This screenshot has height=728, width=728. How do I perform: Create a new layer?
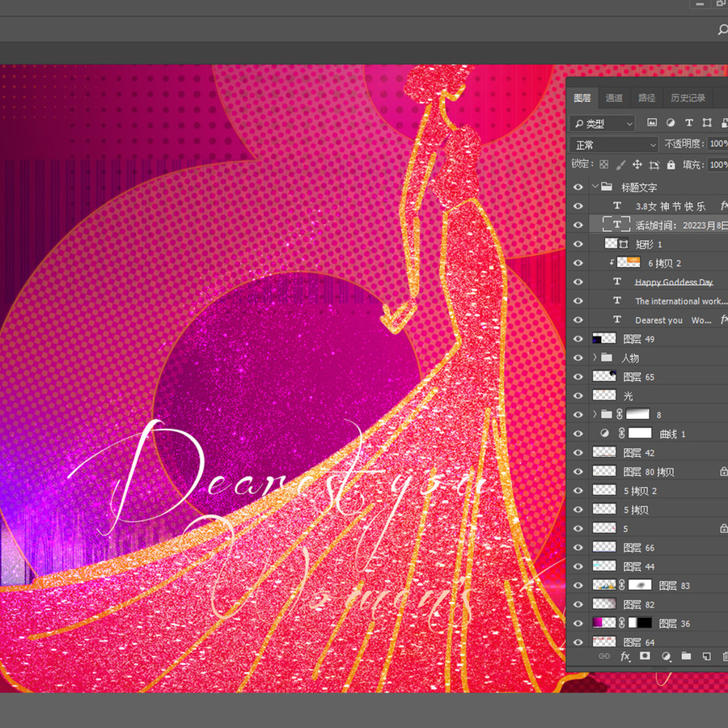pos(706,656)
